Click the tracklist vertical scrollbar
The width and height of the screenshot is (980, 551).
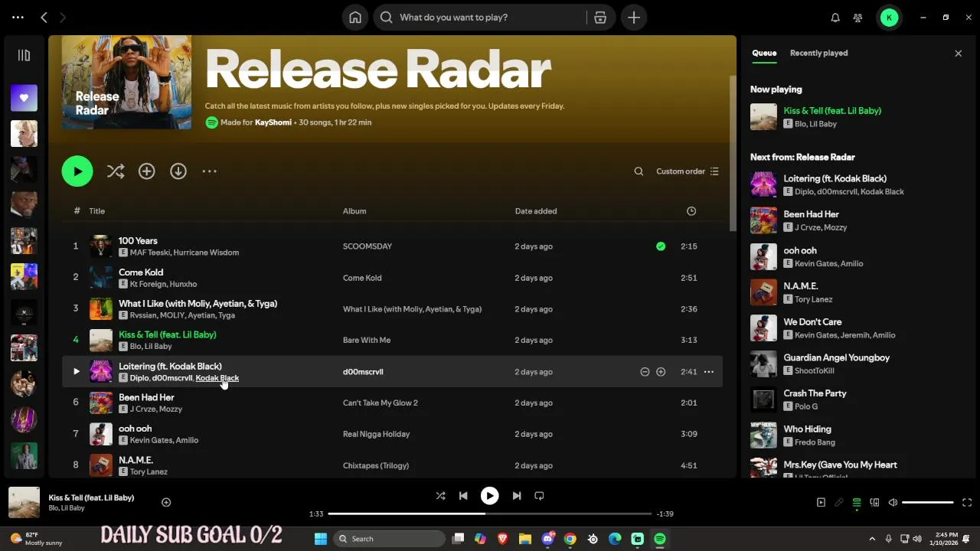pos(733,153)
